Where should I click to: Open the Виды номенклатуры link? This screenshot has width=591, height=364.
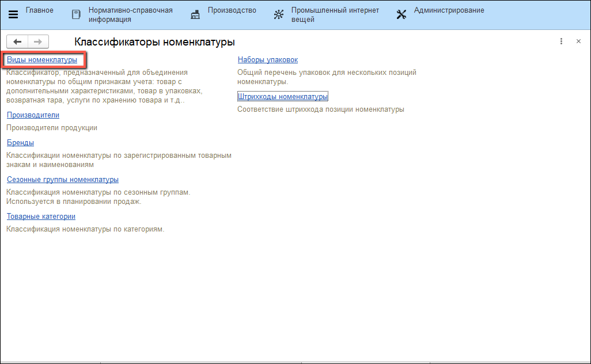click(x=41, y=60)
